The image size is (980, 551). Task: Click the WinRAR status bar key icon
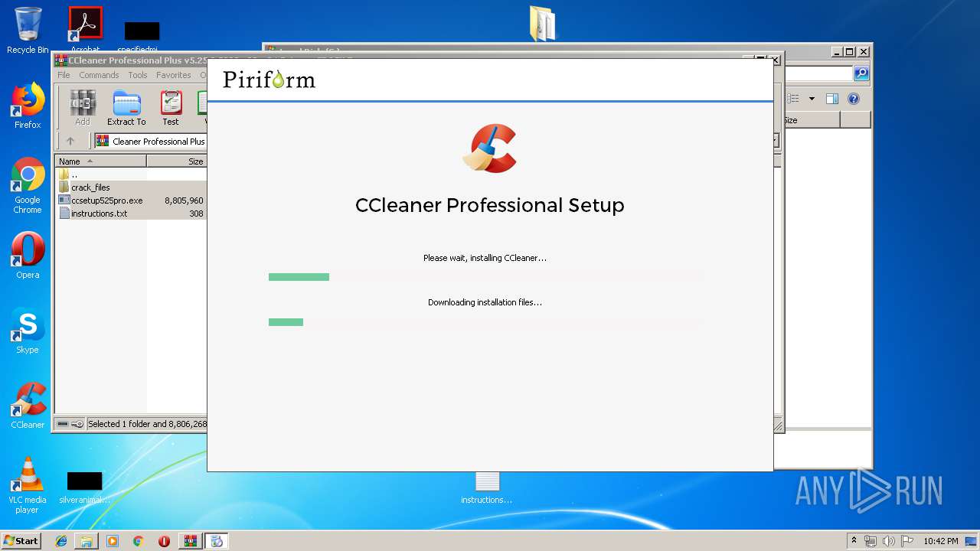click(77, 424)
